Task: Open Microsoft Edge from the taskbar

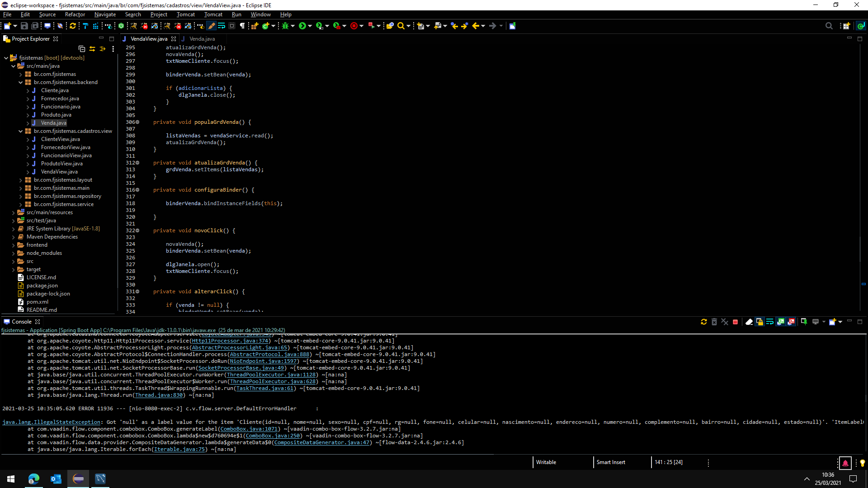Action: click(34, 479)
